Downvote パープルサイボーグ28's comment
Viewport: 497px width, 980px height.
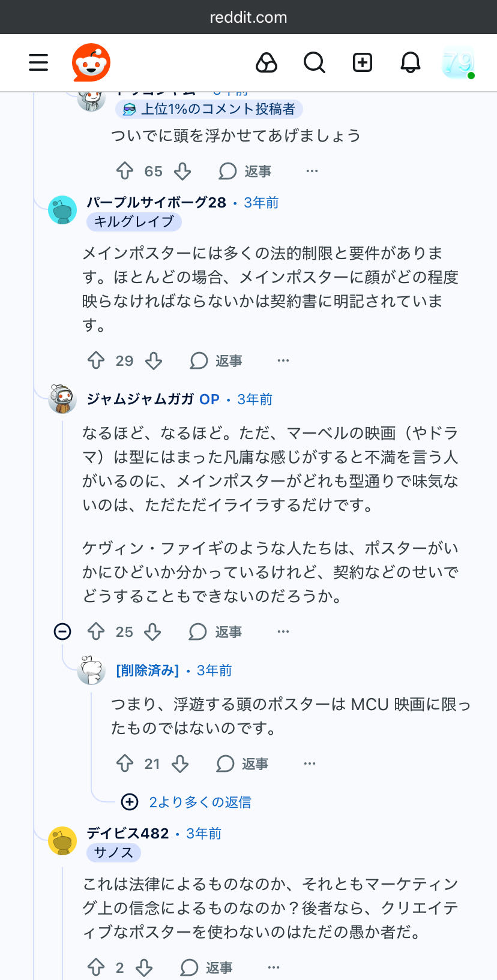point(154,361)
